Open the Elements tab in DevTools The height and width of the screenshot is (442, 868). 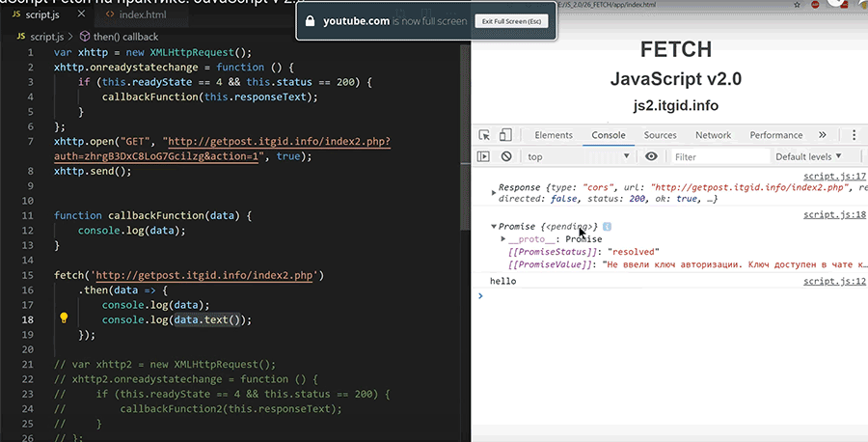553,135
